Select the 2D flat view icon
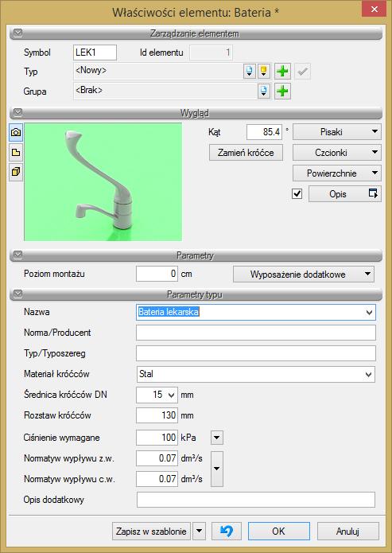 (16, 152)
